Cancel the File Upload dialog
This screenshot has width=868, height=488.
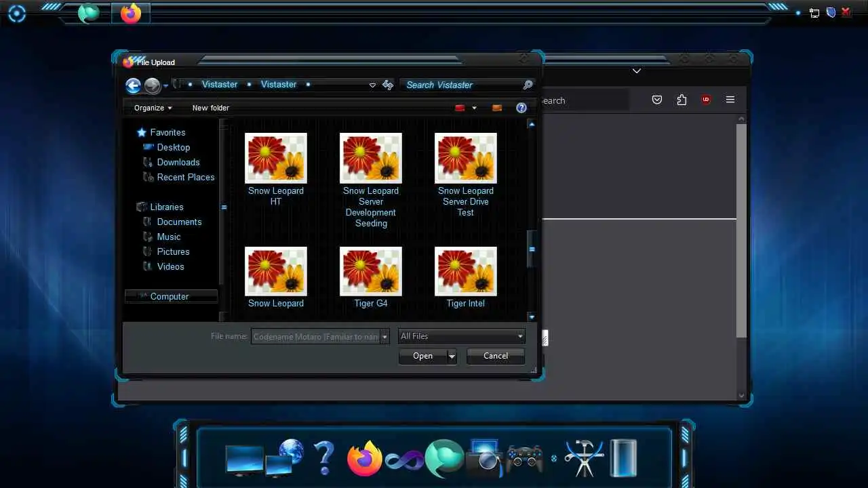[496, 356]
